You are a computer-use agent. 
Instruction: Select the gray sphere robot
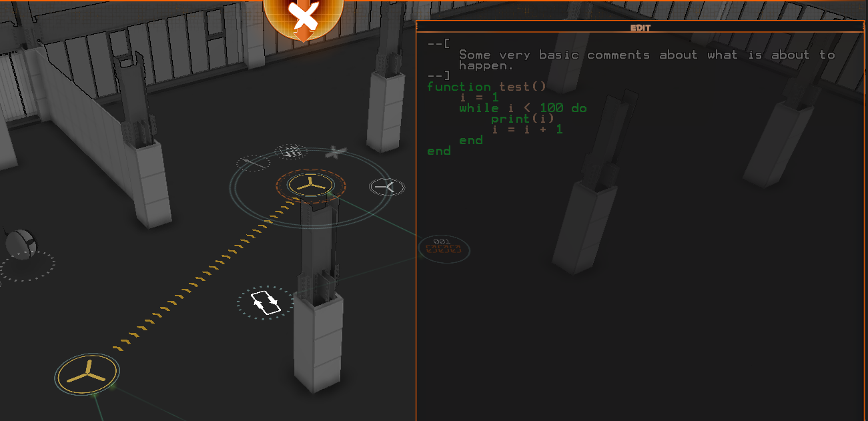click(x=20, y=243)
